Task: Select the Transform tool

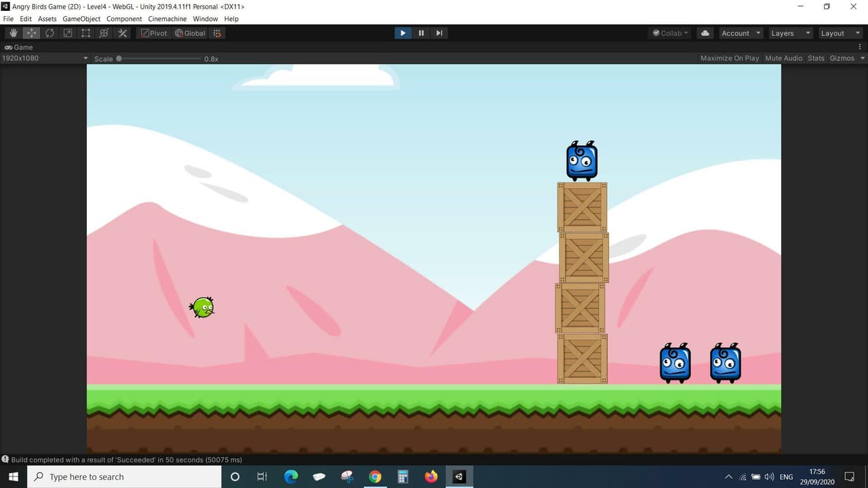Action: tap(104, 33)
